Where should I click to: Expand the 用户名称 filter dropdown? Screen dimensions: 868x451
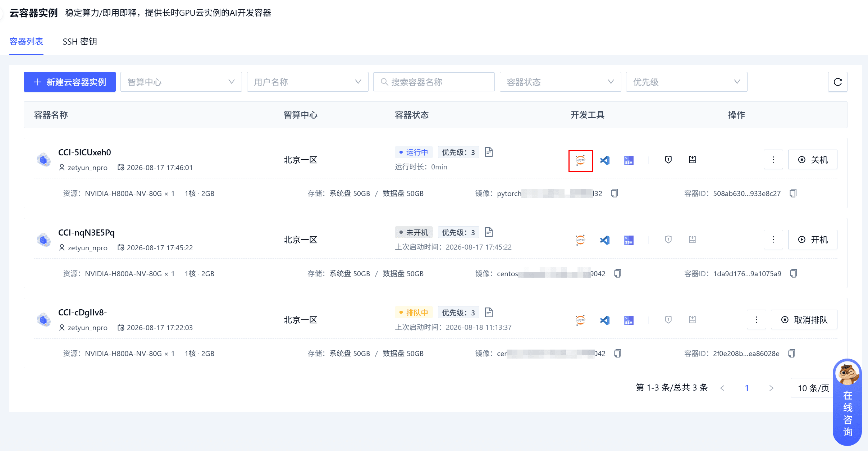click(x=307, y=82)
